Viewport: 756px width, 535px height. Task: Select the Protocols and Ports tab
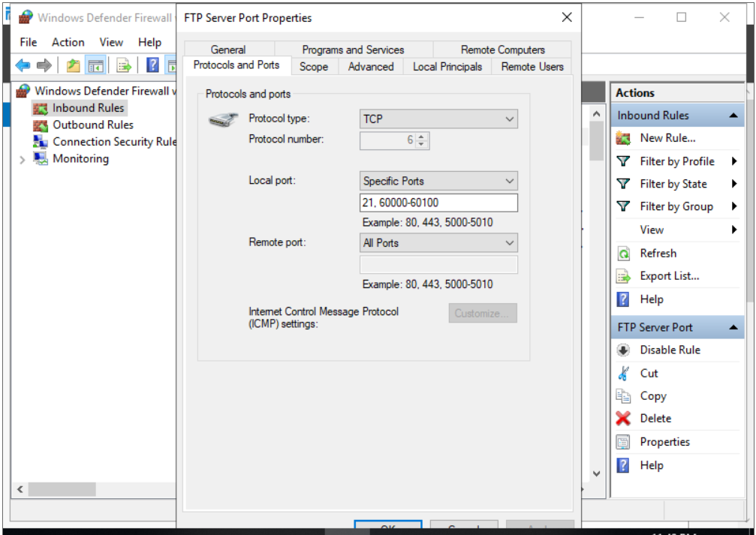coord(236,65)
